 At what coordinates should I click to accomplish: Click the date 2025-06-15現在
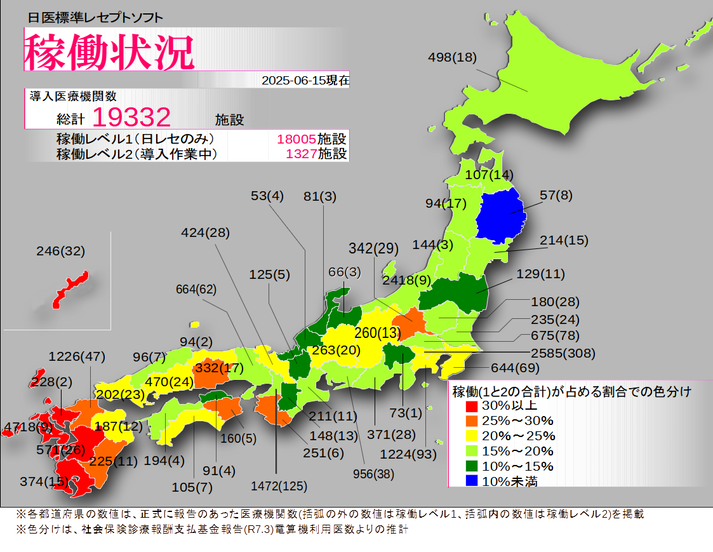(305, 80)
